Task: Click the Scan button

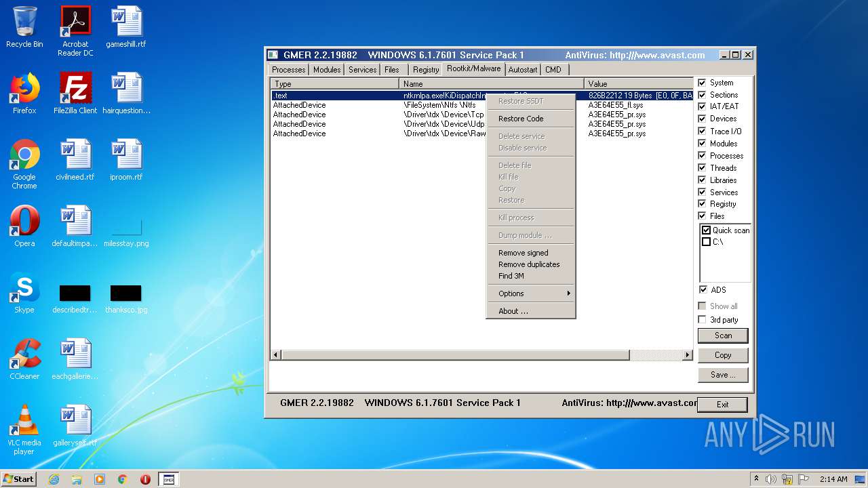Action: click(723, 335)
